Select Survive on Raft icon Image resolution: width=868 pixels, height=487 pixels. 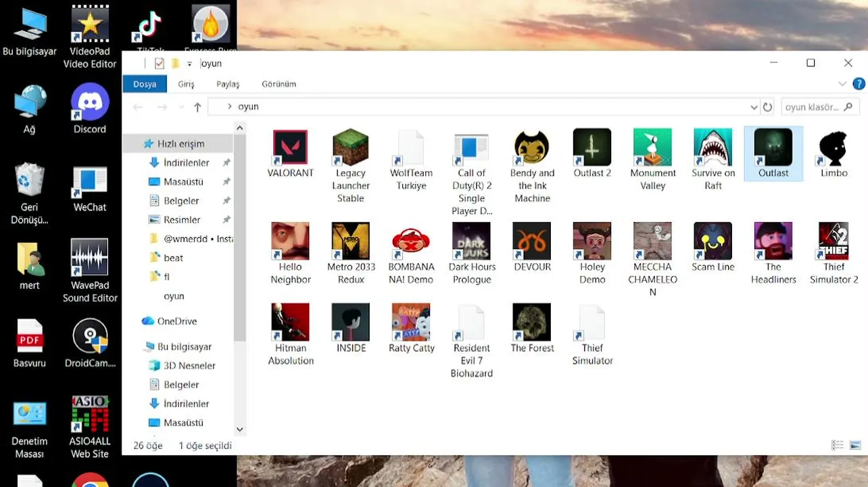pyautogui.click(x=713, y=160)
